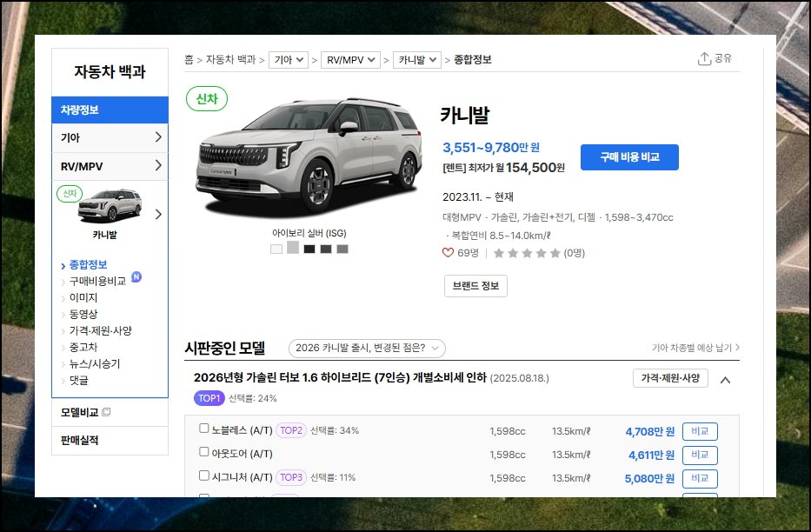The image size is (811, 532).
Task: Select 뉴스/시승기 in sidebar menu
Action: coord(95,364)
